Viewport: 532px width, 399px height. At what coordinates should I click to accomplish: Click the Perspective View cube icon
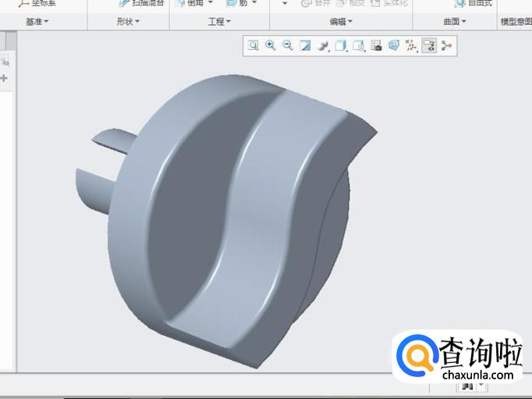tap(394, 46)
